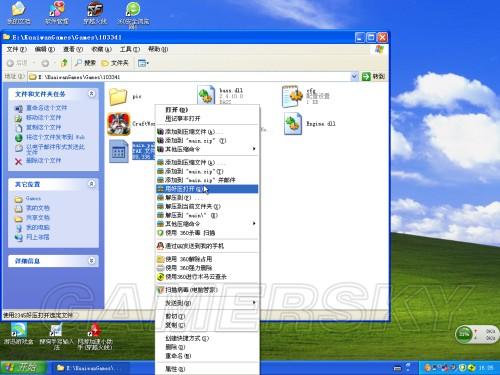The image size is (500, 375).
Task: Collapse the Other Places panel
Action: coord(91,184)
